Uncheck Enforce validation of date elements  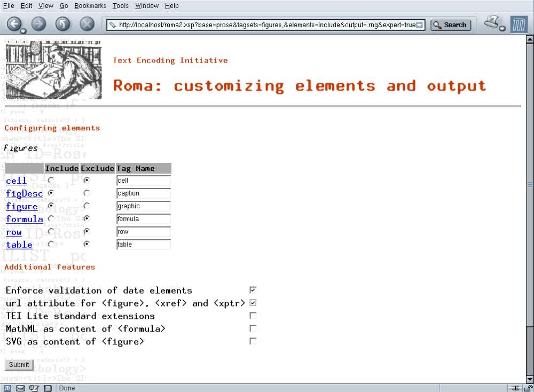253,290
